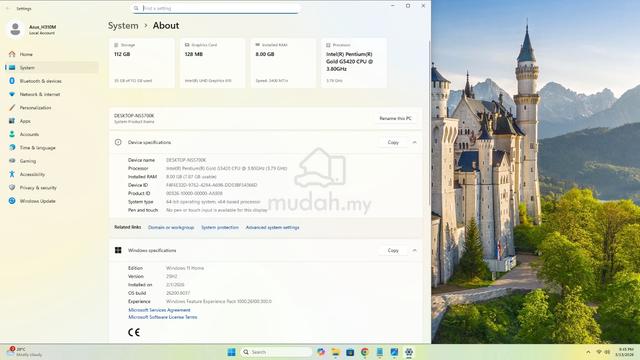
Task: Click the Windows Start button
Action: click(x=231, y=352)
